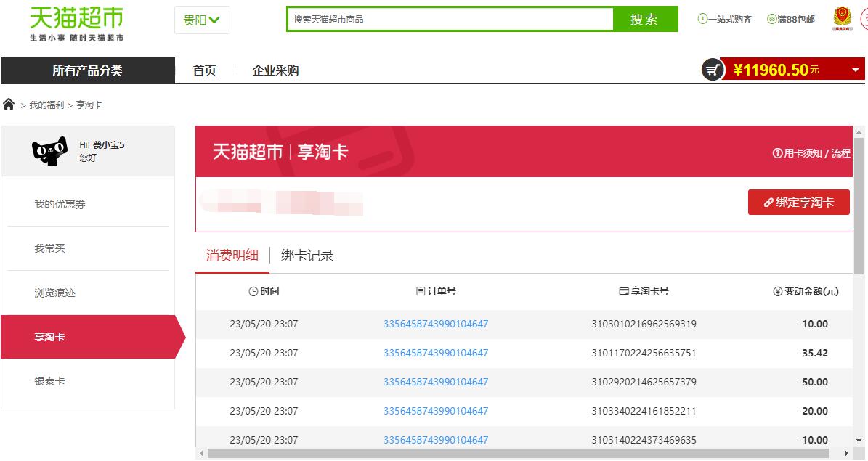The height and width of the screenshot is (461, 868).
Task: Open 我的福利 breadcrumb link
Action: tap(46, 105)
